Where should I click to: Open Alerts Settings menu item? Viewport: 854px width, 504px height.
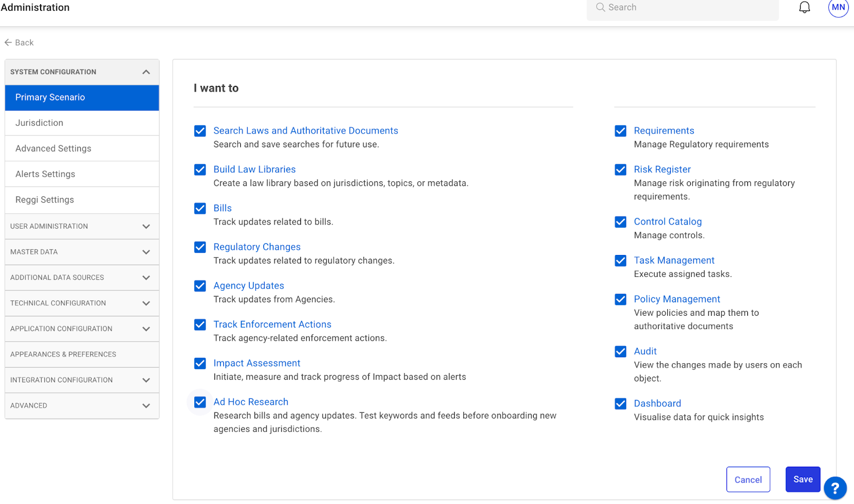45,174
